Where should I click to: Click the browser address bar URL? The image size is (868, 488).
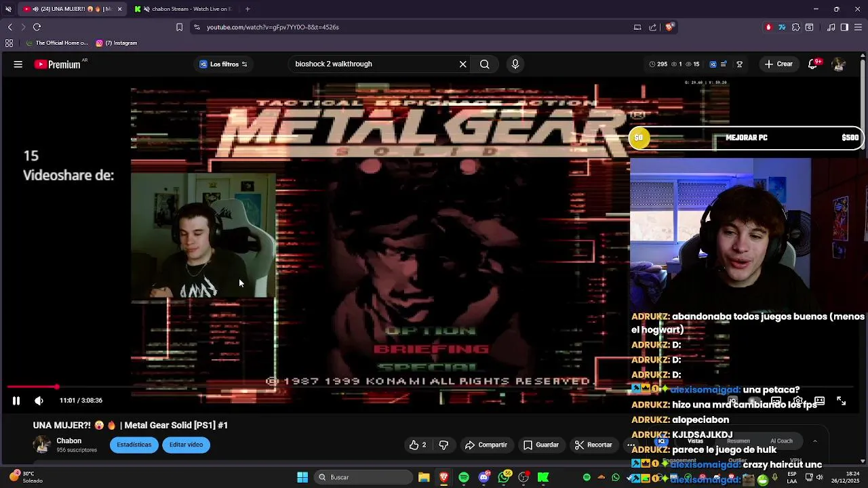[x=273, y=27]
